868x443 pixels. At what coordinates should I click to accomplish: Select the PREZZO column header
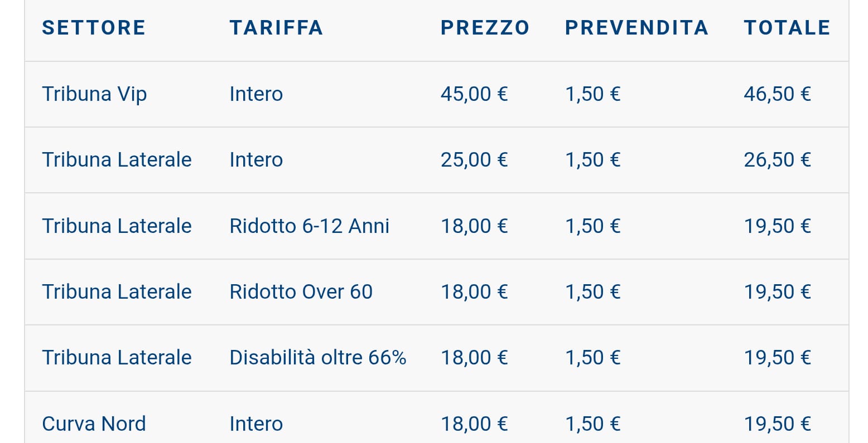(x=485, y=28)
